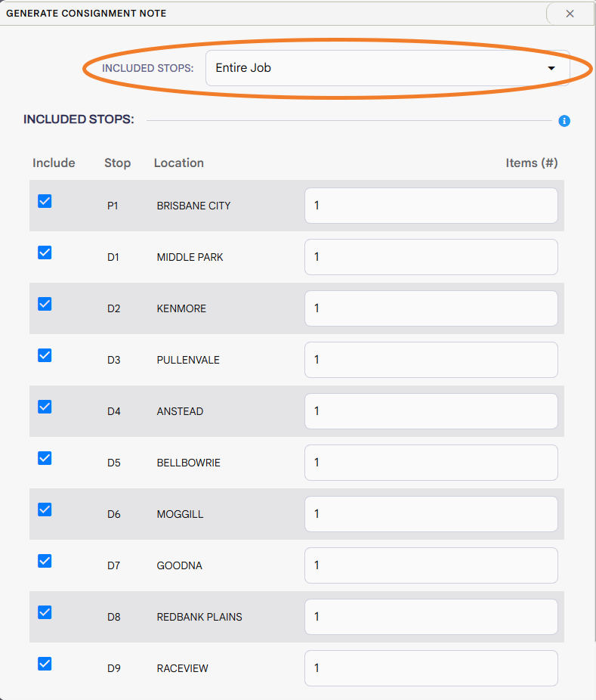
Task: Uncheck the Include box for D1 Middle Park
Action: point(45,252)
